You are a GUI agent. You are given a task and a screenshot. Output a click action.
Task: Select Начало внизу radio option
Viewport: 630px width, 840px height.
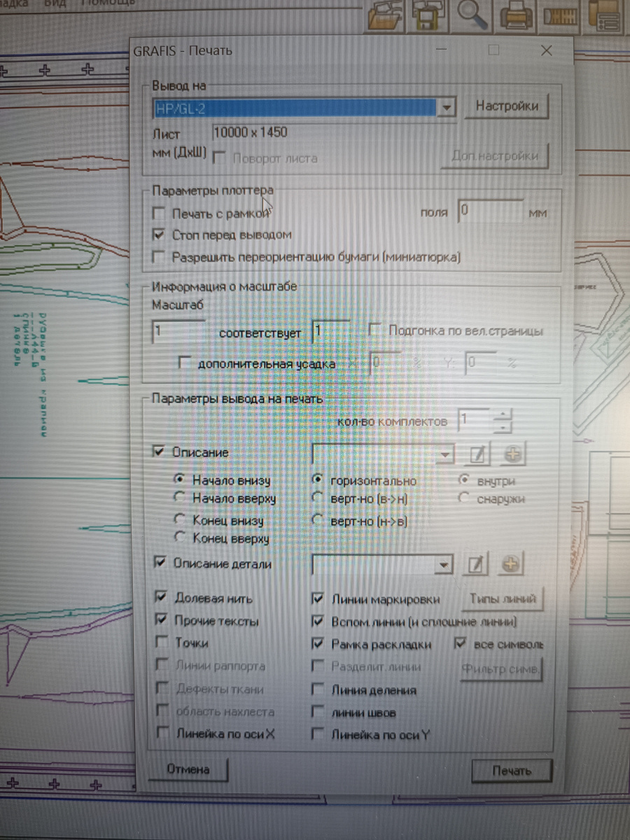pos(178,480)
